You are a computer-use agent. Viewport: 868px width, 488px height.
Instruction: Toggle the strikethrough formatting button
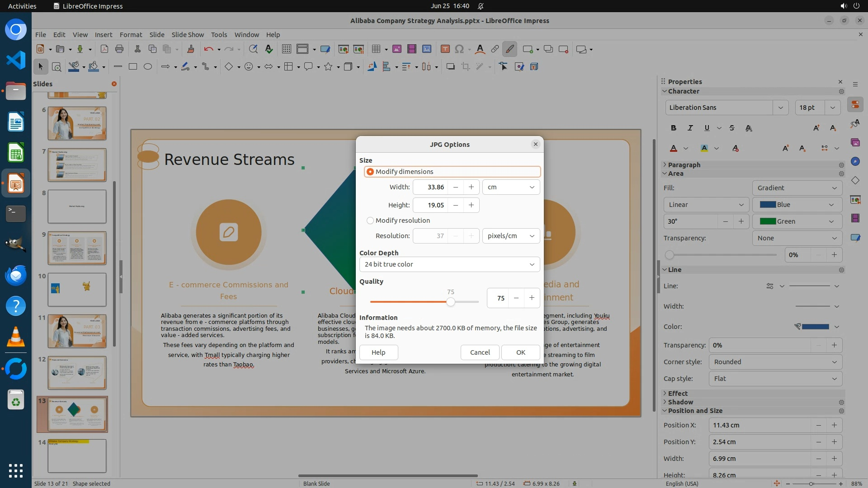click(732, 128)
